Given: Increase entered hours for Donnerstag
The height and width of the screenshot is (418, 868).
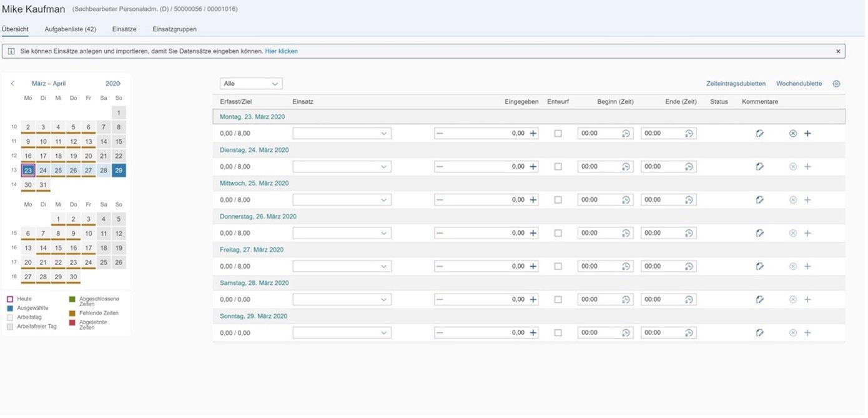Looking at the screenshot, I should [533, 233].
